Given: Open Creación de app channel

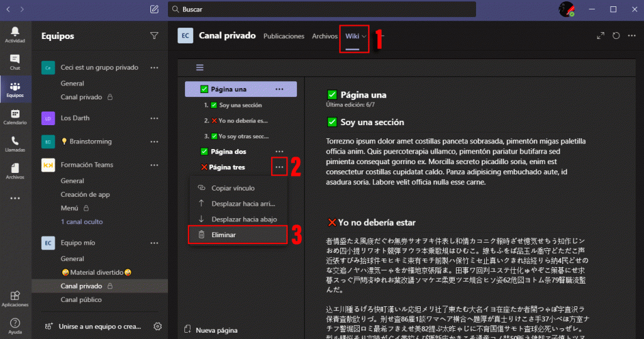Looking at the screenshot, I should 85,194.
